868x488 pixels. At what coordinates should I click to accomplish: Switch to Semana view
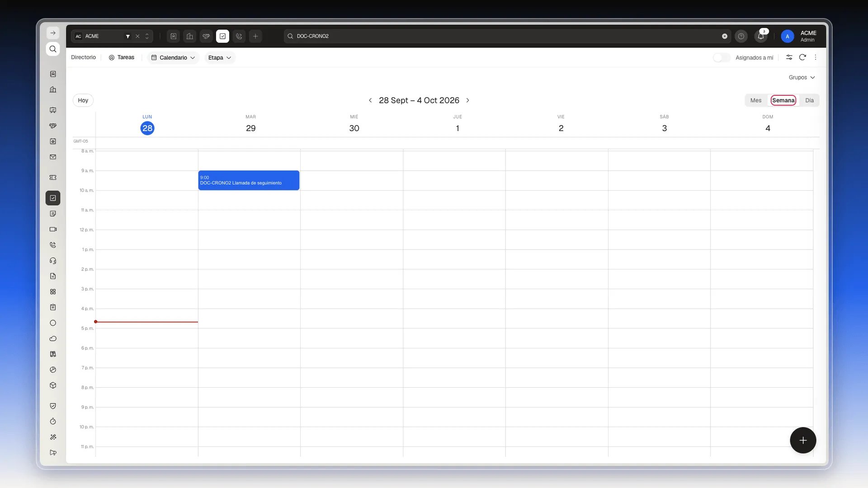tap(783, 100)
